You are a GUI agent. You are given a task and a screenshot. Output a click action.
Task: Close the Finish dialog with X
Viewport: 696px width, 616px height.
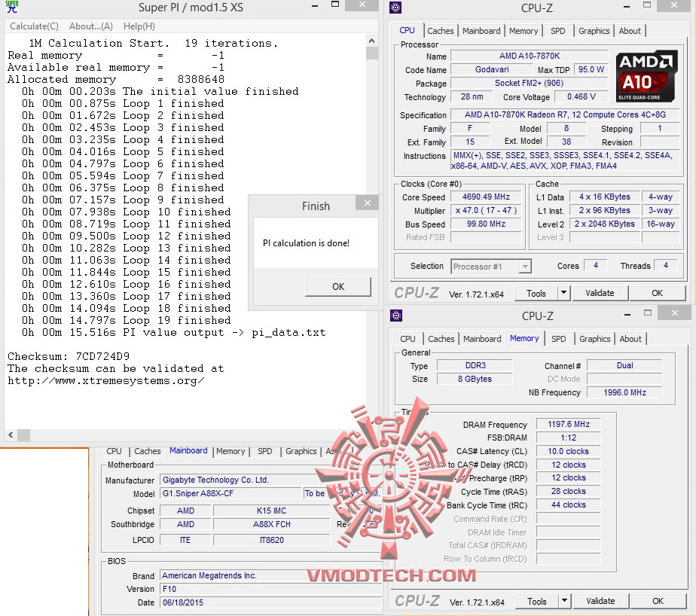click(x=367, y=203)
